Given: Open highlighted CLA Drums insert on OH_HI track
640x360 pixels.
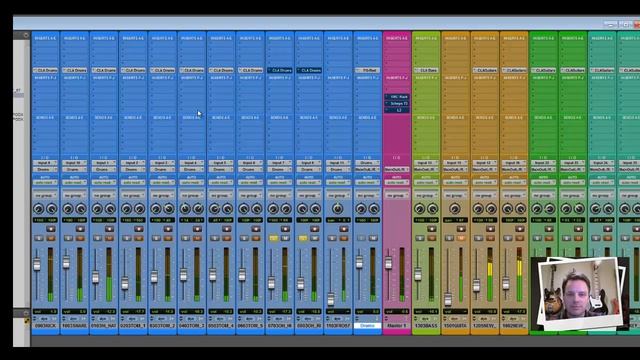Looking at the screenshot, I should coord(280,70).
